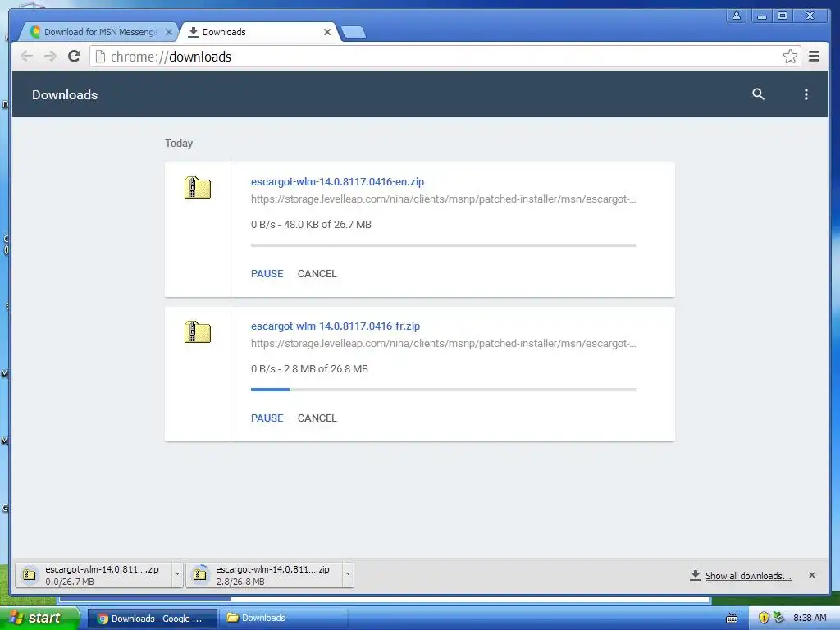Click the security shield tray icon
This screenshot has width=840, height=630.
point(764,618)
